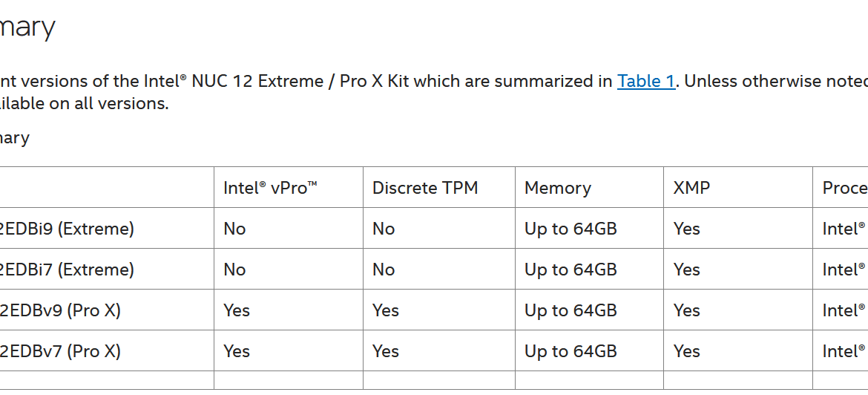This screenshot has height=395, width=868.
Task: Click Discrete TPM 'No' cell for EDBi7
Action: tap(383, 270)
